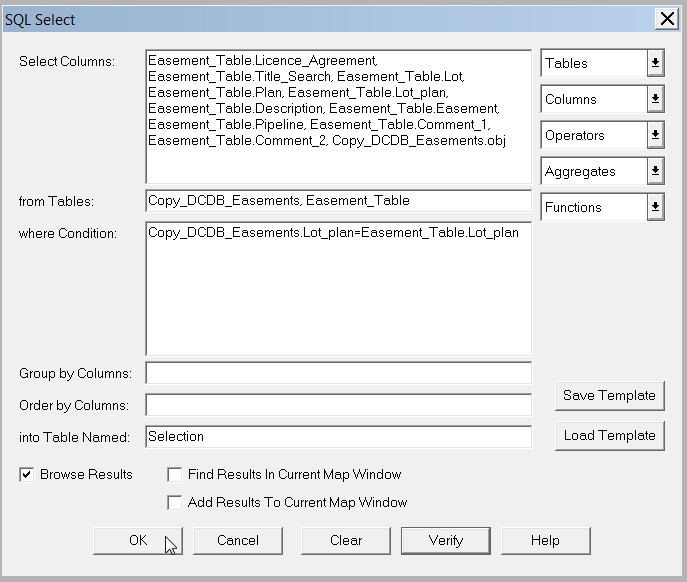Screen dimensions: 687x582
Task: Uncheck the Browse Results checkbox
Action: pyautogui.click(x=27, y=475)
